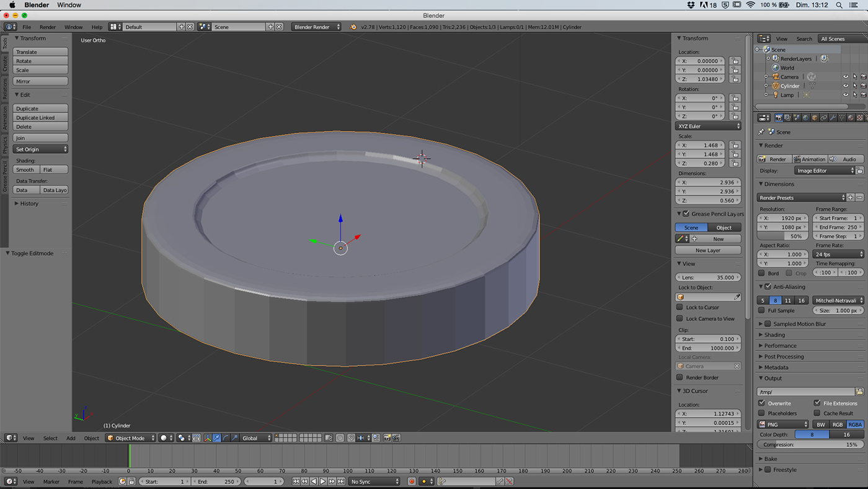Expand the History panel
This screenshot has width=868, height=489.
[x=29, y=204]
